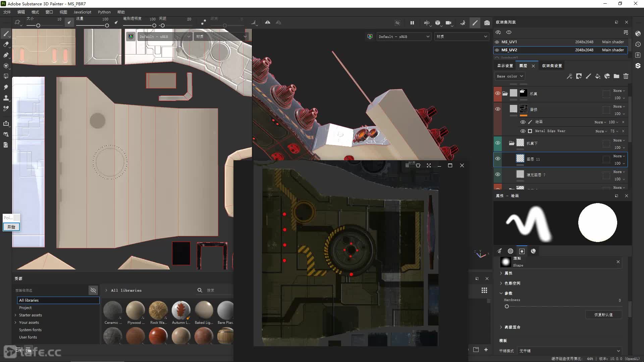Open the 平铺模式 无平铺 dropdown
This screenshot has width=644, height=362.
point(570,351)
